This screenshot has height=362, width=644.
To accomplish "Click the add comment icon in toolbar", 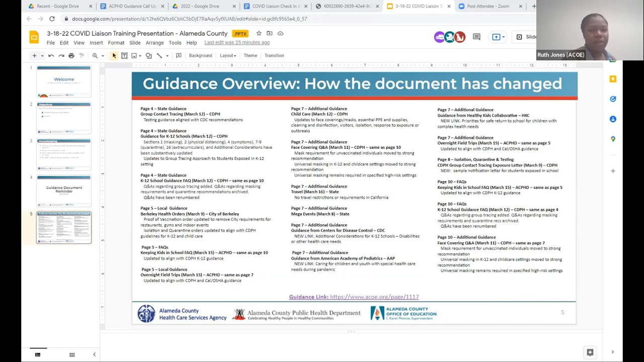I will tap(179, 56).
